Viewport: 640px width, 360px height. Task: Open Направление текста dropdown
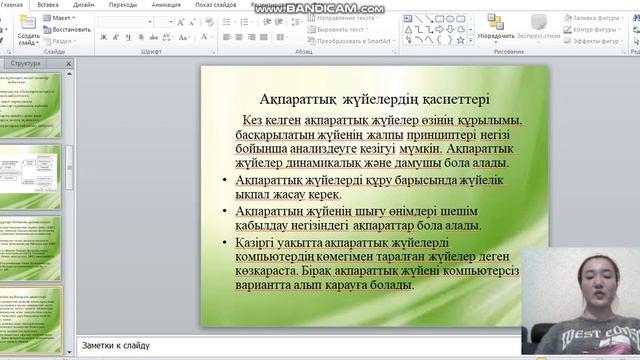[344, 18]
